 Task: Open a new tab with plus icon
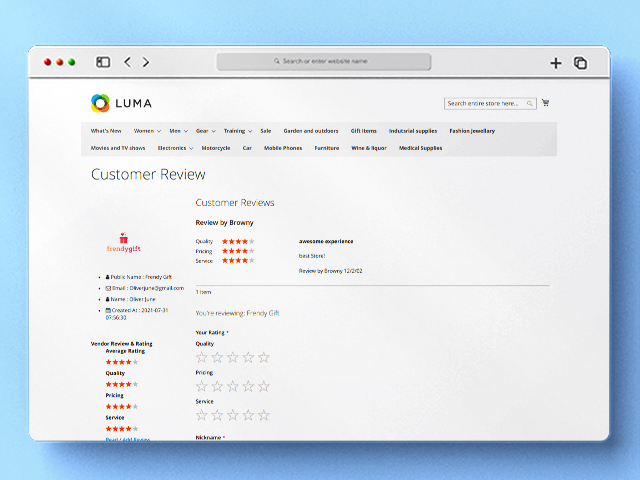click(x=556, y=63)
